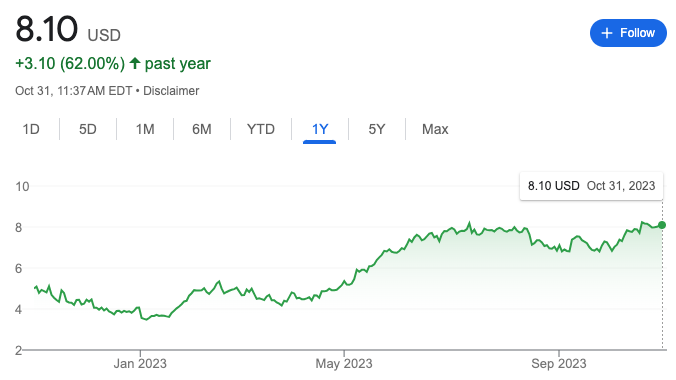676x380 pixels.
Task: Select the 1D time range tab
Action: click(31, 129)
